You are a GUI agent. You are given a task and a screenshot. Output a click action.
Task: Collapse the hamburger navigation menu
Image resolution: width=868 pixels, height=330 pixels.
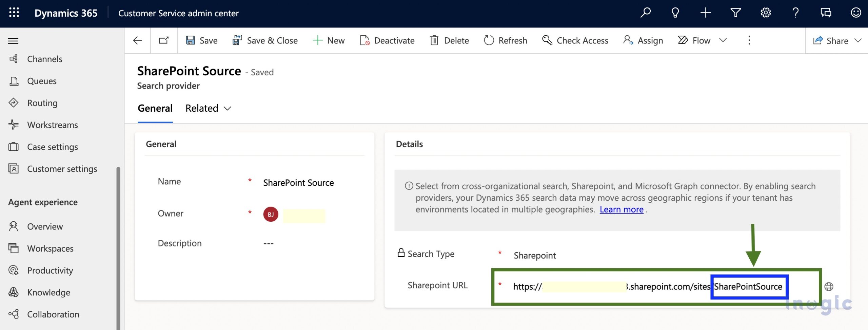click(13, 41)
